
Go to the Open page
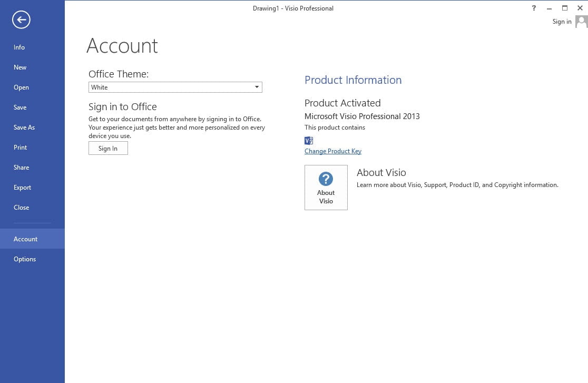(21, 87)
